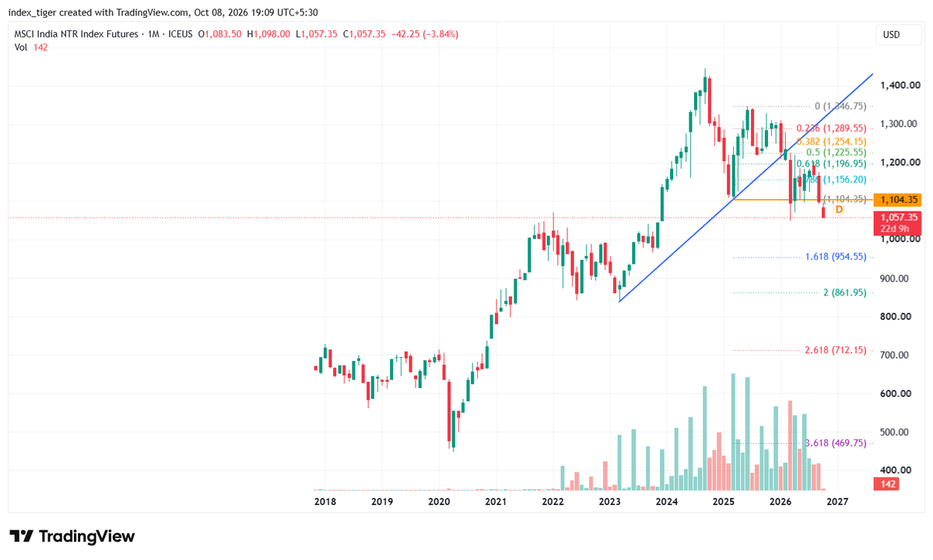Click the orange 1,104.35 price axis label
The image size is (933, 560).
pos(899,200)
